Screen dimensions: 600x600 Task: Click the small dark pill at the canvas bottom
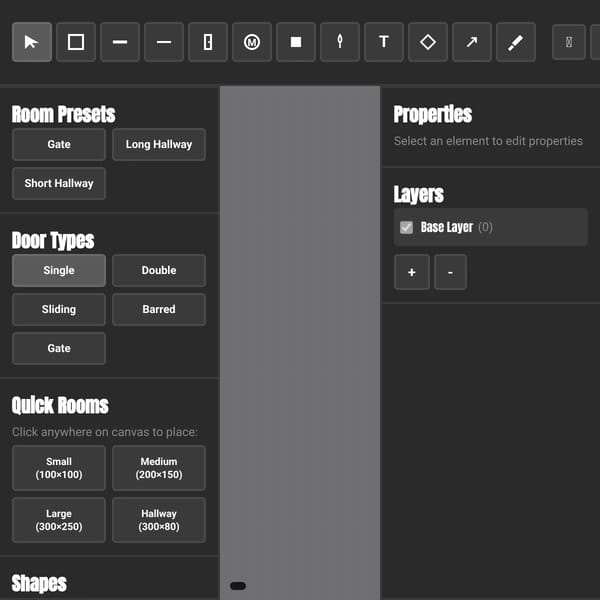238,586
